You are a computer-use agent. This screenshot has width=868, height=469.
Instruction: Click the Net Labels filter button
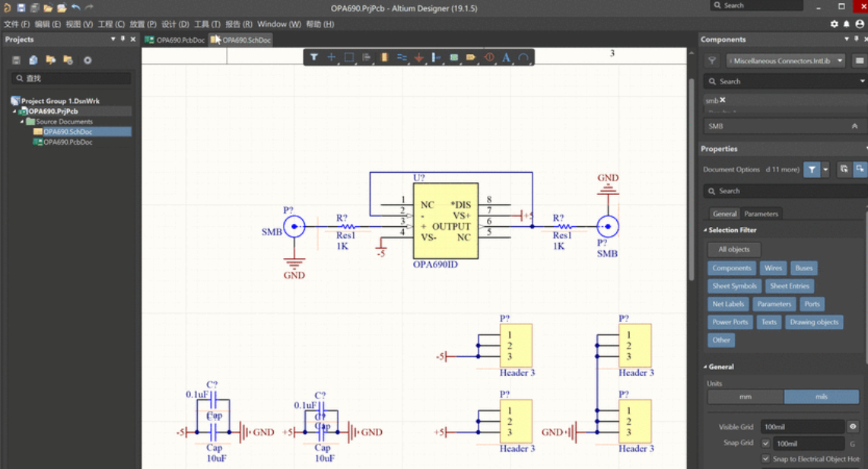pyautogui.click(x=728, y=305)
